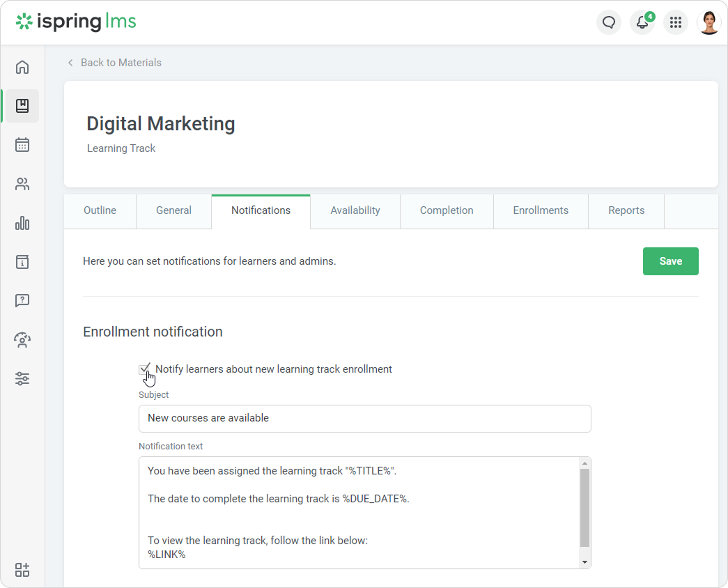Uncheck Notify learners about new enrollment
728x588 pixels.
coord(144,369)
